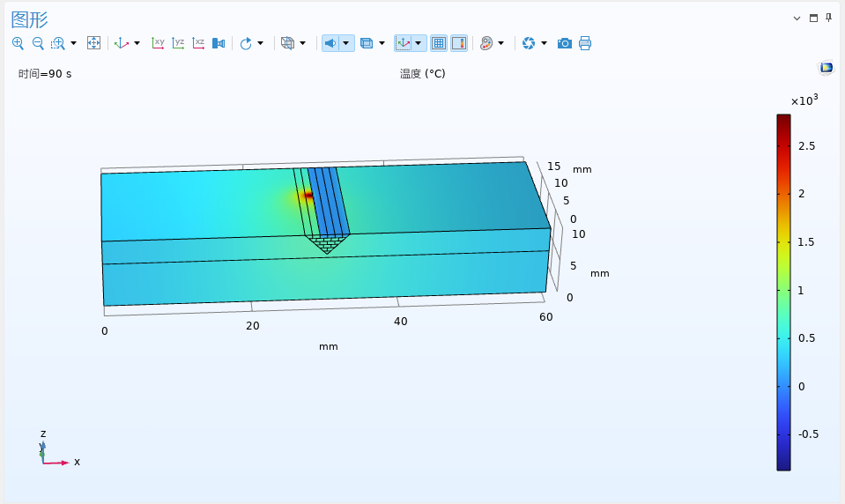The height and width of the screenshot is (504, 845).
Task: Click the logo icon at the plot's top-right corner
Action: pyautogui.click(x=826, y=67)
